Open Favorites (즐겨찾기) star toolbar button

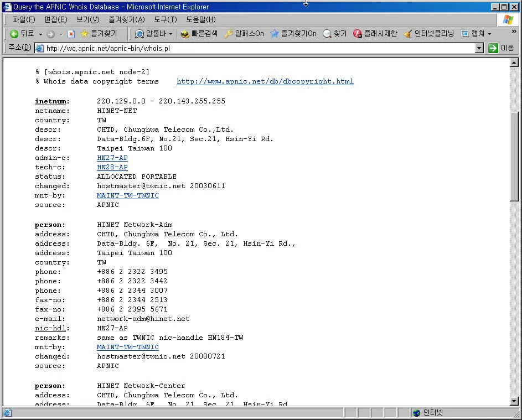(99, 34)
